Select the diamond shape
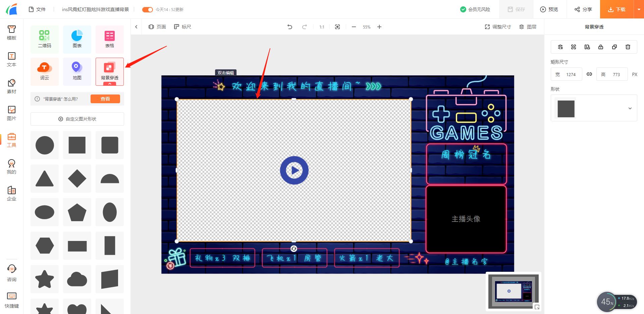The height and width of the screenshot is (314, 644). (x=77, y=179)
